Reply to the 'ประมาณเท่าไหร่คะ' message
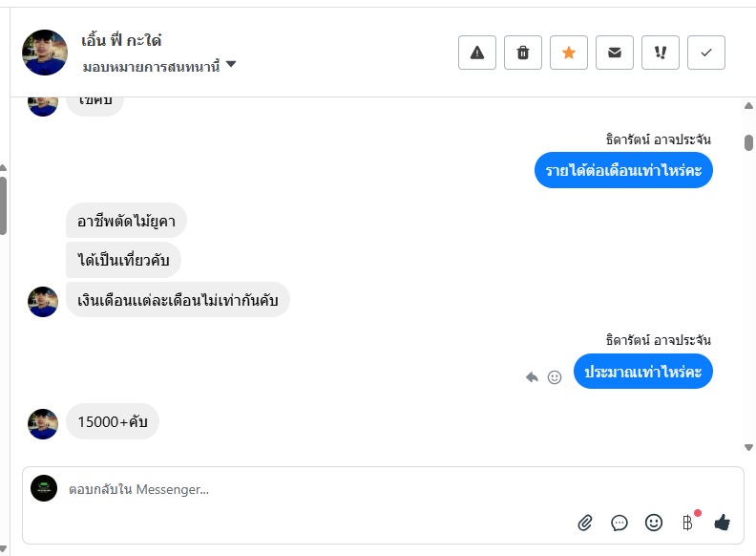 coord(532,377)
